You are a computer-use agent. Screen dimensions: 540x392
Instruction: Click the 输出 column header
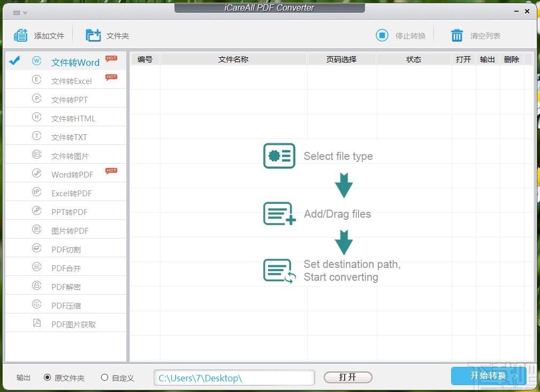(488, 59)
